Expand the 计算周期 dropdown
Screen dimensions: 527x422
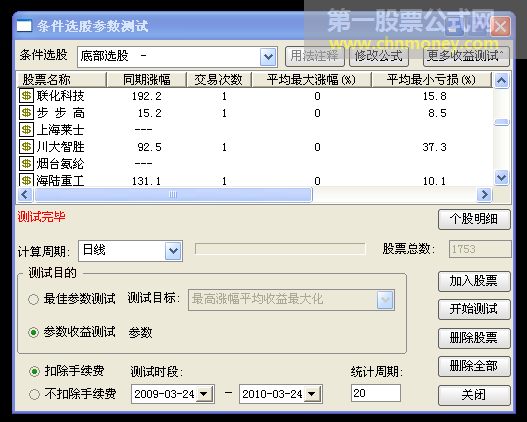tap(173, 251)
